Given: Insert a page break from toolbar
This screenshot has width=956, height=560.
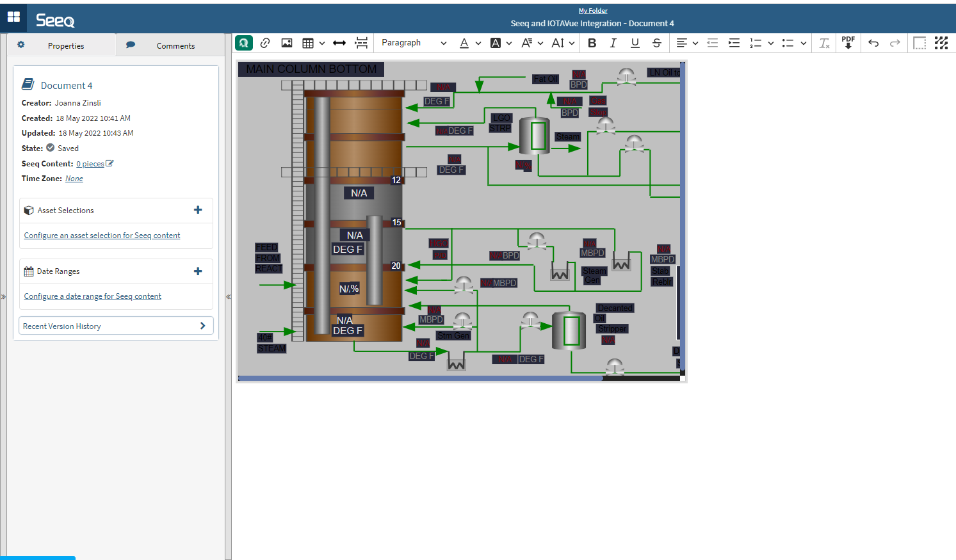Looking at the screenshot, I should [362, 43].
